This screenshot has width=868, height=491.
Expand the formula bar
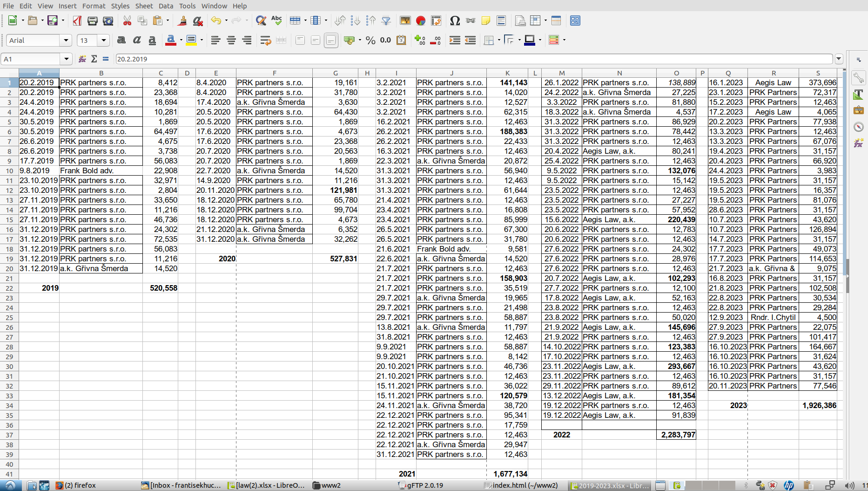(x=839, y=59)
